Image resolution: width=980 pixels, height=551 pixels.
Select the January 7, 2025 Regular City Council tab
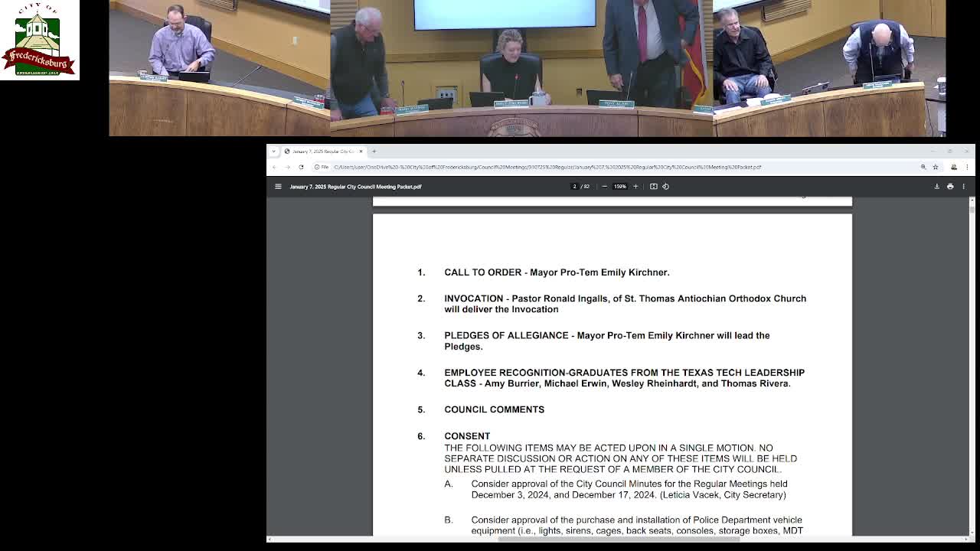323,151
